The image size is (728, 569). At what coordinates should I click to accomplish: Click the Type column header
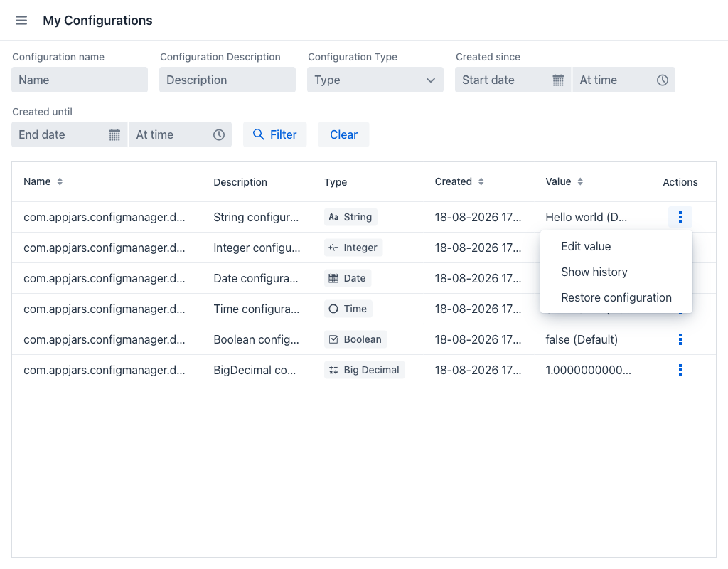pyautogui.click(x=336, y=182)
